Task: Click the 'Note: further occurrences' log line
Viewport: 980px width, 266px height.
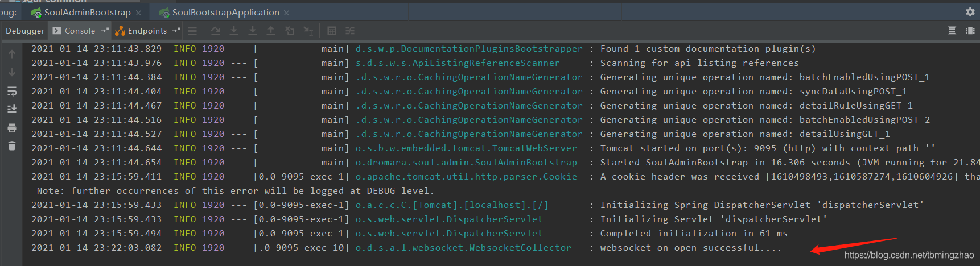Action: click(x=236, y=191)
